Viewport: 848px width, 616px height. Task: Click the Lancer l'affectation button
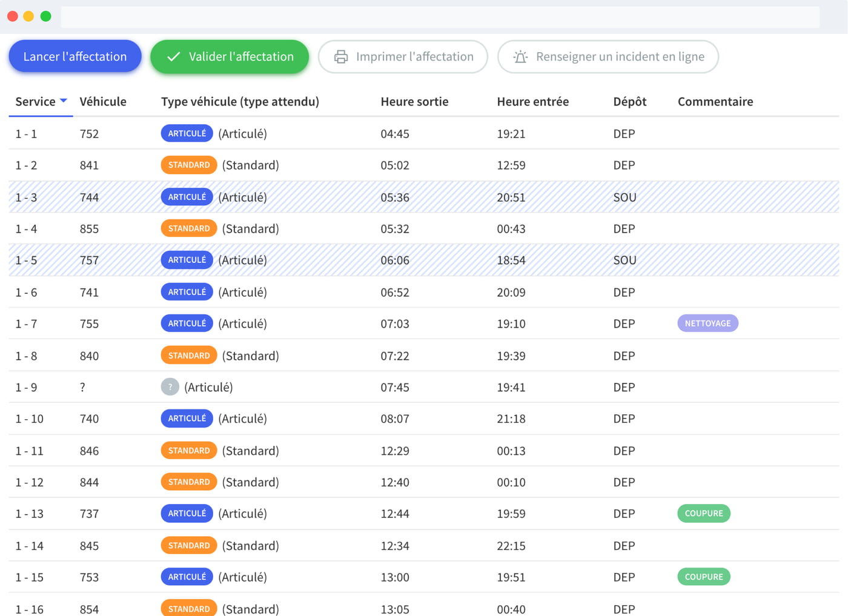75,56
